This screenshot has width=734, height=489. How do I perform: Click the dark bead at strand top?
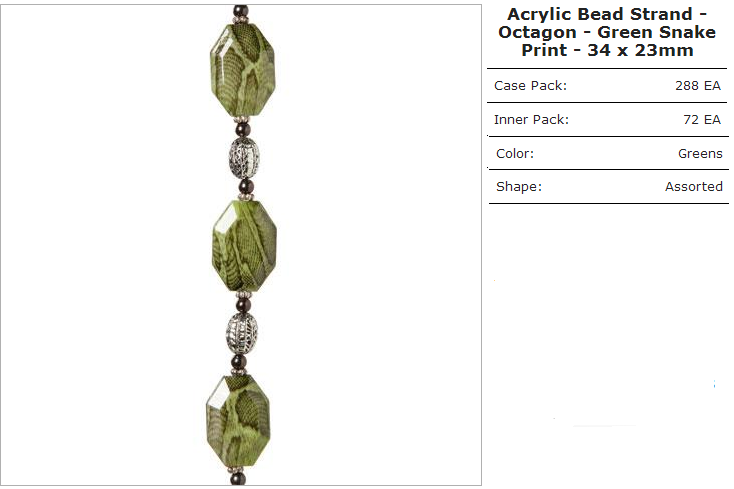(241, 11)
